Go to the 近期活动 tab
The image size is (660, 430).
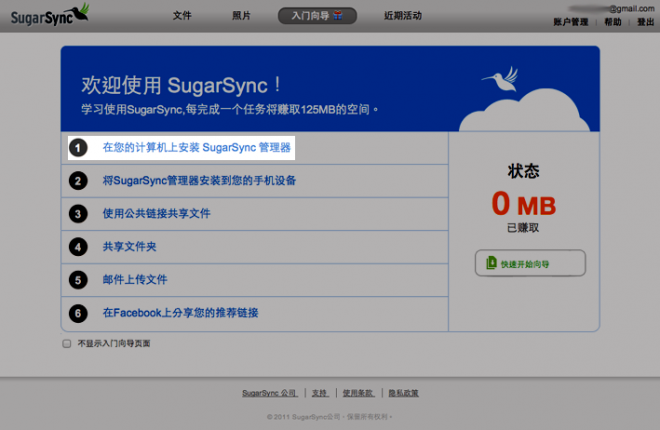point(402,16)
